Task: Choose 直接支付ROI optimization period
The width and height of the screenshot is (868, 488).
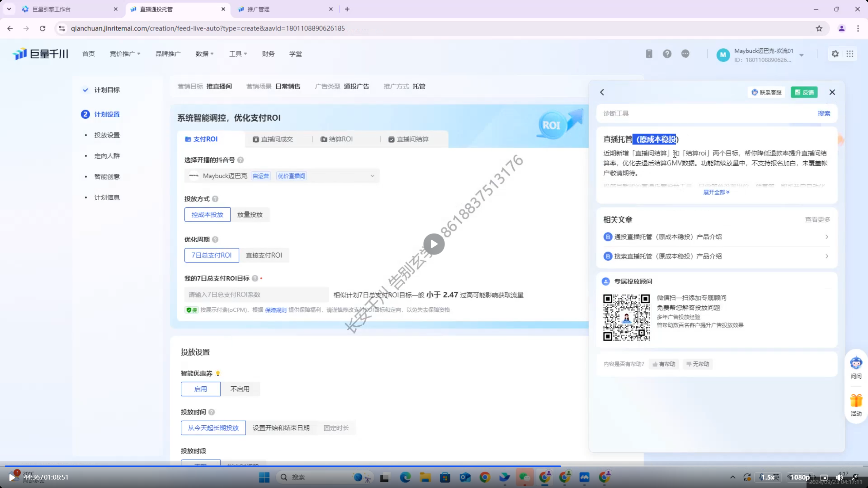Action: (264, 256)
